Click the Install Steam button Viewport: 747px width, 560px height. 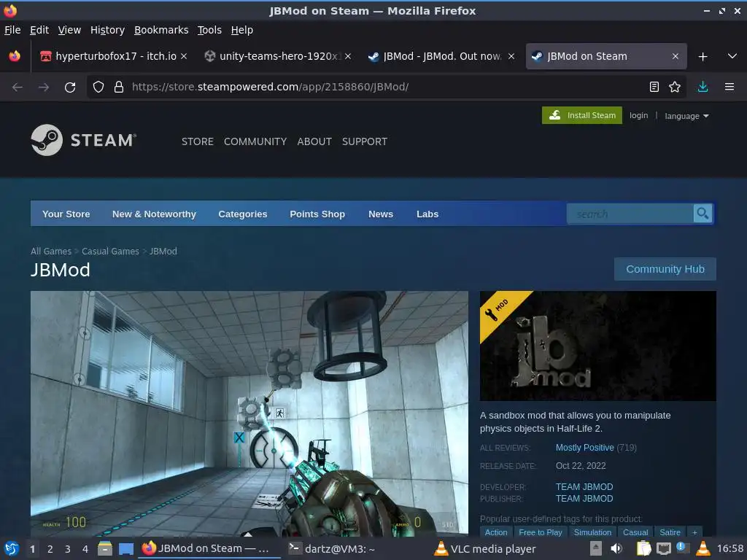(x=581, y=115)
